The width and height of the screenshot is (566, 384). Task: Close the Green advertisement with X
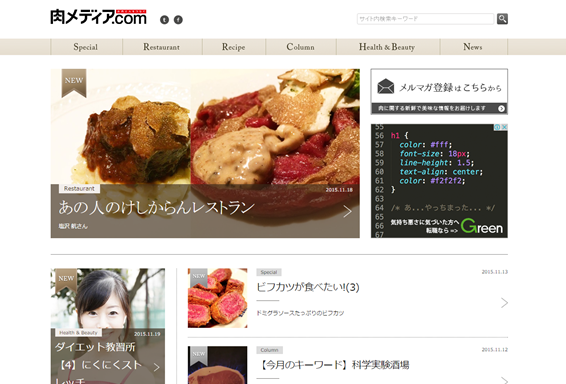[504, 127]
